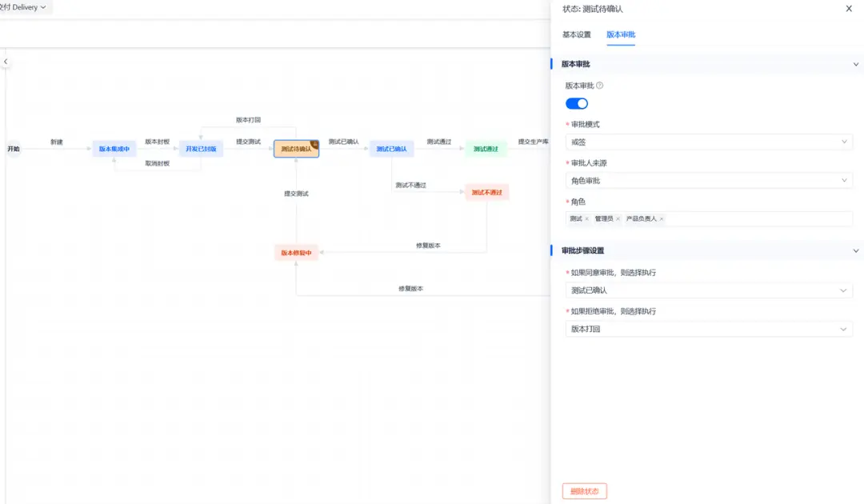Open reject-action dropdown showing 版本打回
This screenshot has height=504, width=864.
pyautogui.click(x=709, y=329)
